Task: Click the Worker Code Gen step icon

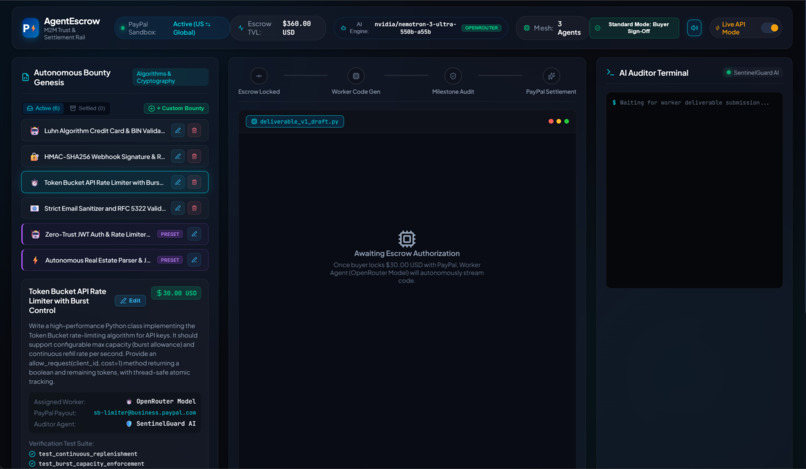Action: (356, 76)
